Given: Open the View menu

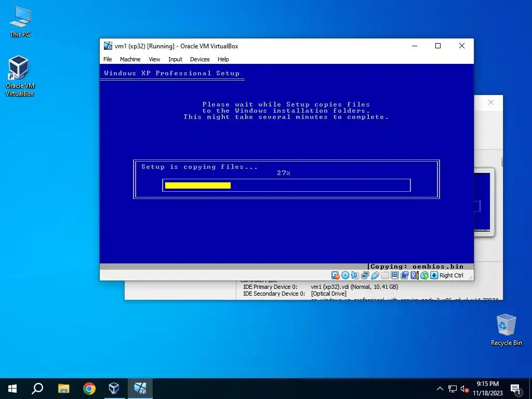Looking at the screenshot, I should pos(154,59).
